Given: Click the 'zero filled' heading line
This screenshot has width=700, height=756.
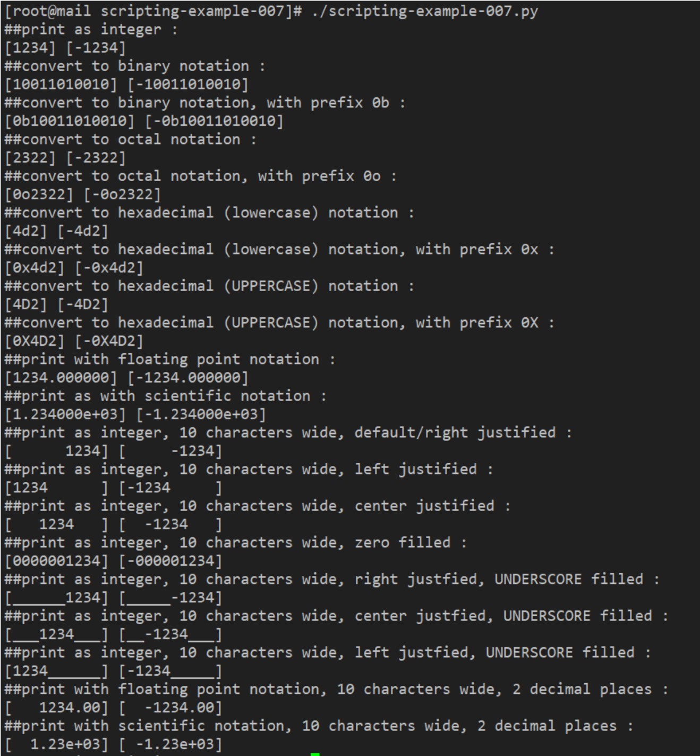Looking at the screenshot, I should (x=236, y=543).
